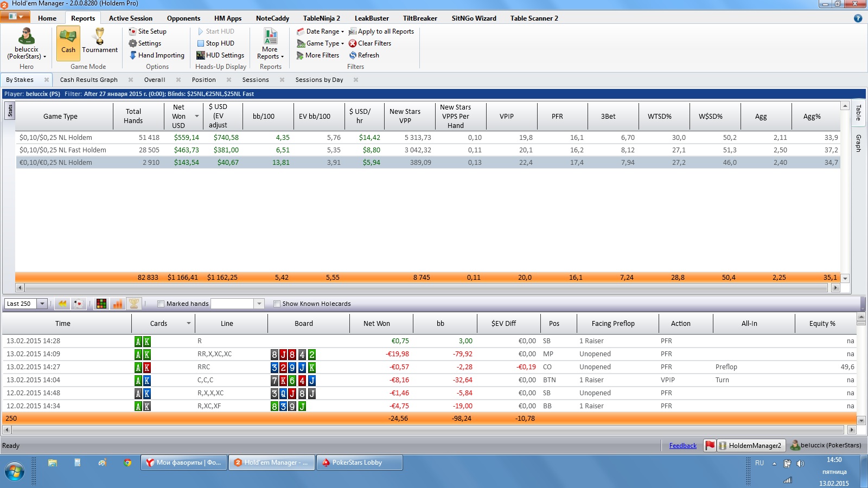Click the orange bar chart icon
This screenshot has height=488, width=868.
[118, 304]
